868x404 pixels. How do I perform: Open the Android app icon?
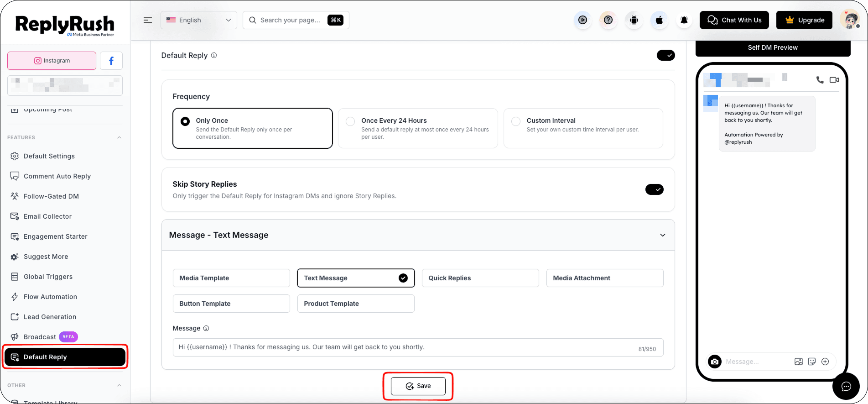[634, 20]
